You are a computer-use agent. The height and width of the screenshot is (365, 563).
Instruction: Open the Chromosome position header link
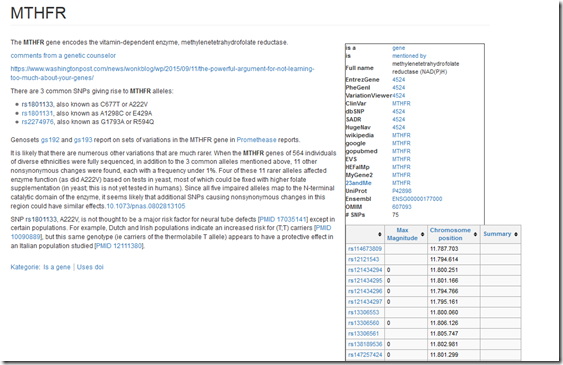point(450,234)
